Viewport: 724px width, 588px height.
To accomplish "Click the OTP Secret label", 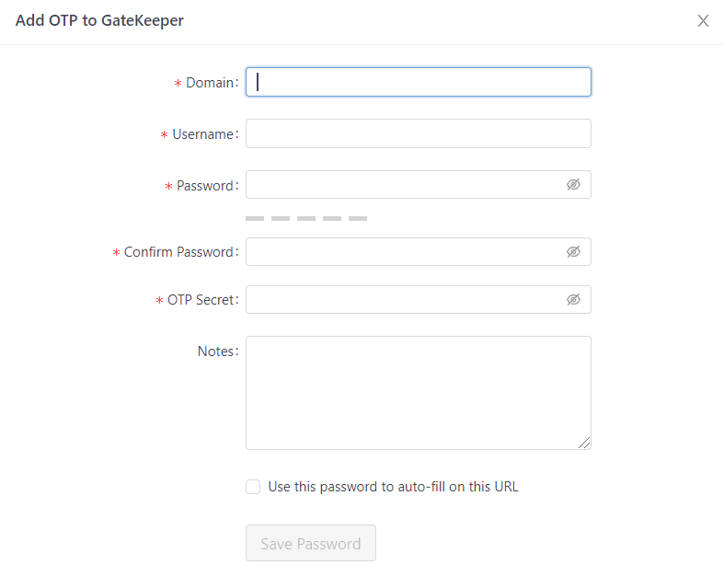I will [x=201, y=300].
